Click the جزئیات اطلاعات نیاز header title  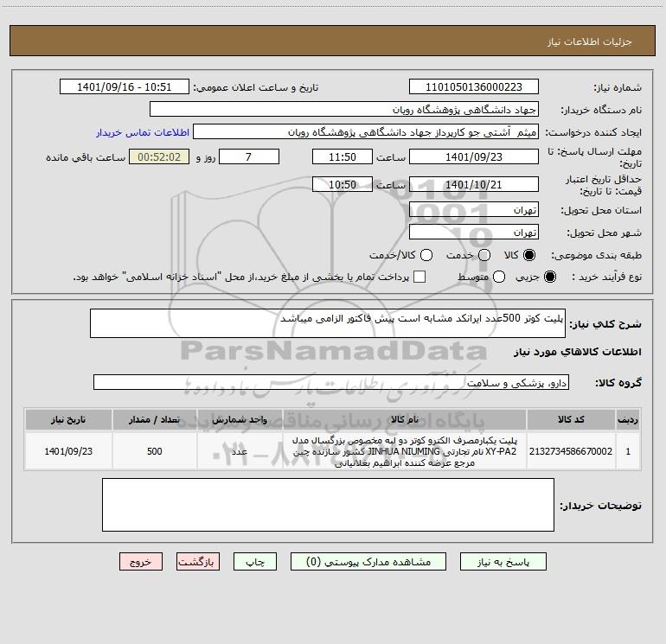click(x=589, y=41)
